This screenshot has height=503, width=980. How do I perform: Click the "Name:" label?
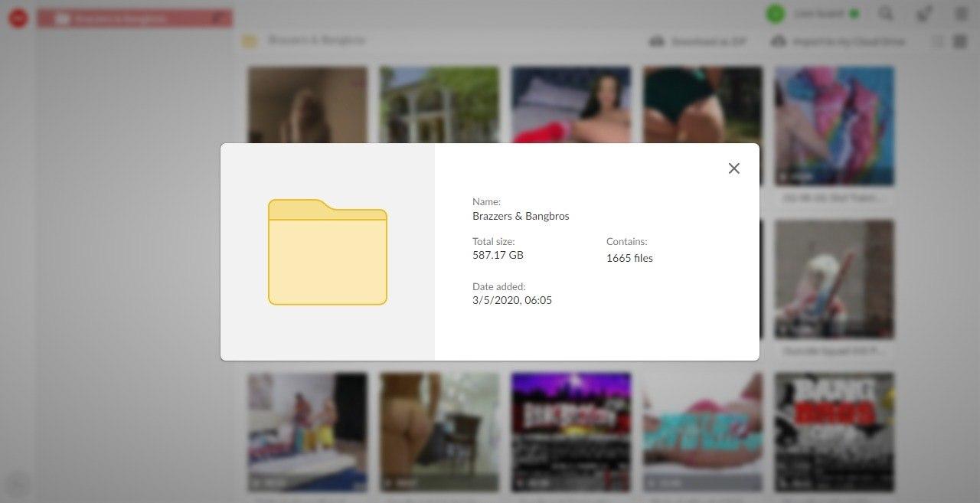coord(486,202)
